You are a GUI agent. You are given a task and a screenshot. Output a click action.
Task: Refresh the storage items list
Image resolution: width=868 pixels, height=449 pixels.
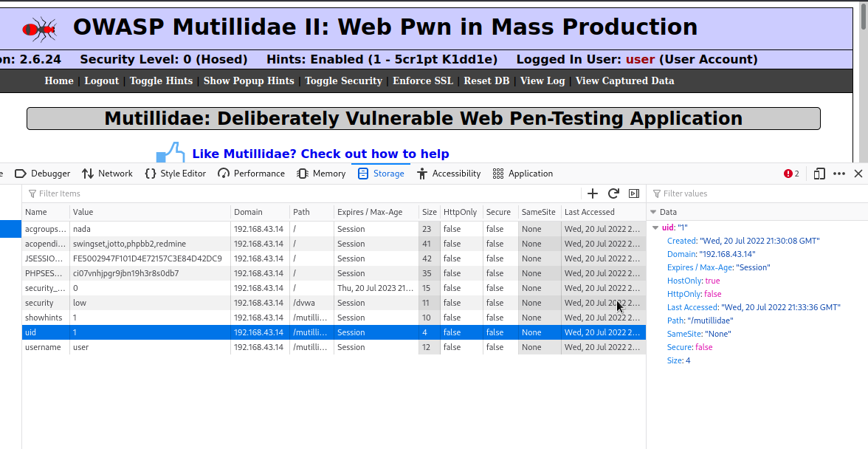coord(613,193)
